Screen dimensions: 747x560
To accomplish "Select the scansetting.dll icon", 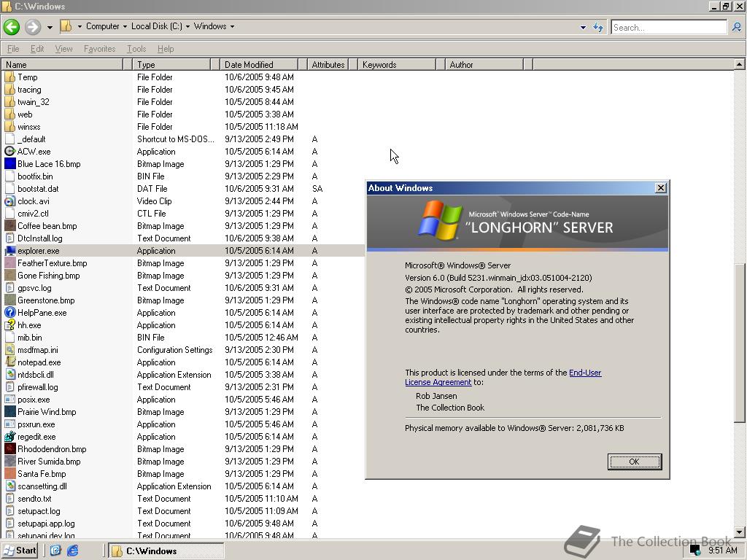I will [10, 486].
